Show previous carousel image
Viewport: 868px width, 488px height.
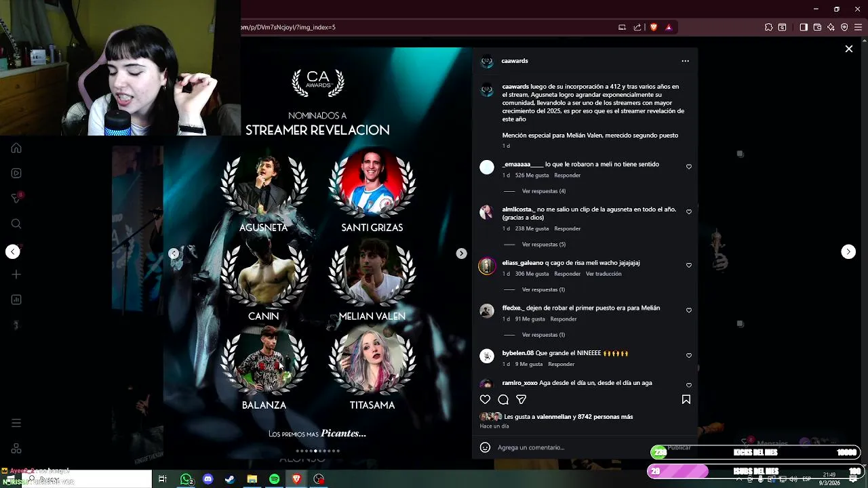[174, 253]
